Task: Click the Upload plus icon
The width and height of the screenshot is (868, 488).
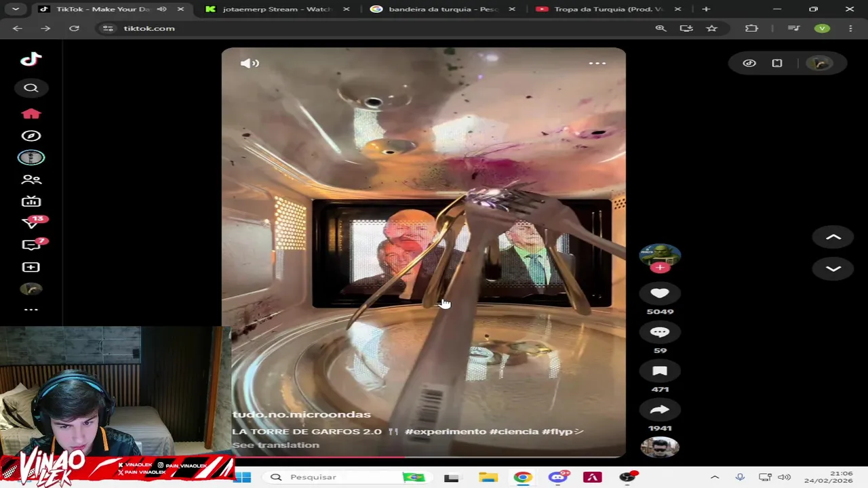Action: click(31, 267)
